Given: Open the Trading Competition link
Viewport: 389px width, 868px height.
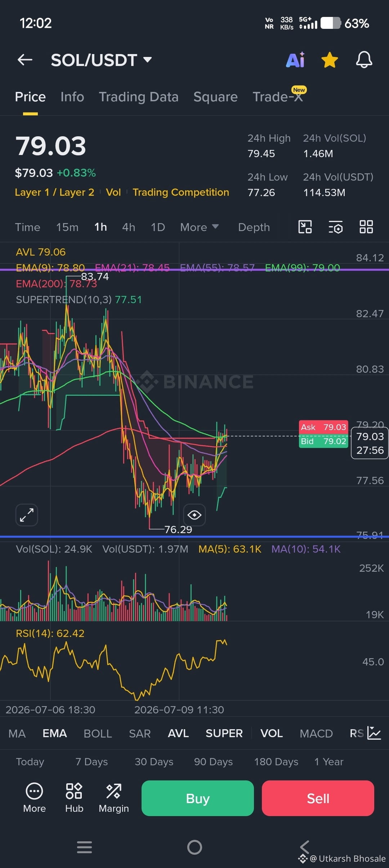Looking at the screenshot, I should [x=181, y=192].
